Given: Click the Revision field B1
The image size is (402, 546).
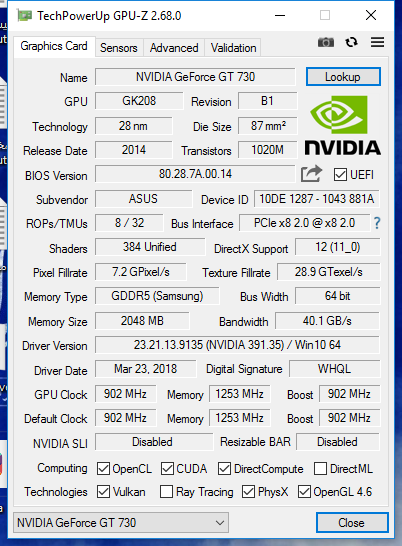Looking at the screenshot, I should 268,101.
